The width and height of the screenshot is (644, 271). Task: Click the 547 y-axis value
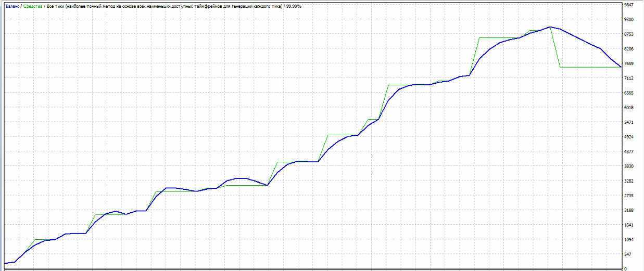(x=627, y=254)
